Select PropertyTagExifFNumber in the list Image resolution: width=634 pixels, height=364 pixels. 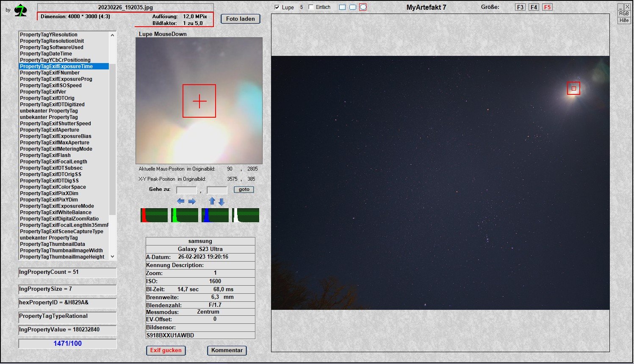pos(50,73)
